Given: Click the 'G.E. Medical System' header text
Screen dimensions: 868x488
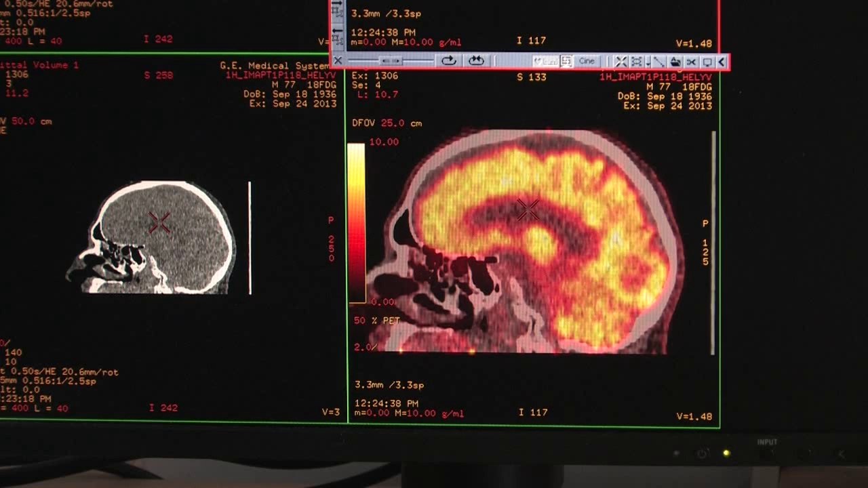Looking at the screenshot, I should [275, 66].
